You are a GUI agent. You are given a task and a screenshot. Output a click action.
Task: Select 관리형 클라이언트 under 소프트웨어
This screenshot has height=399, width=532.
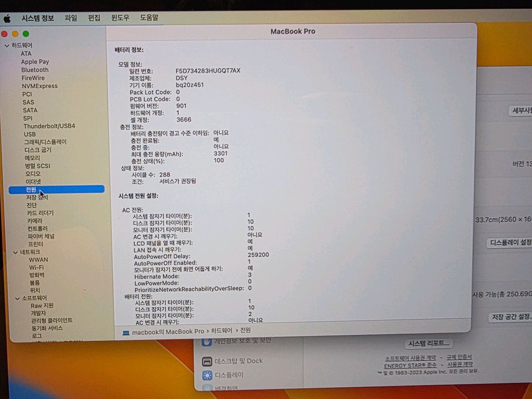(52, 321)
